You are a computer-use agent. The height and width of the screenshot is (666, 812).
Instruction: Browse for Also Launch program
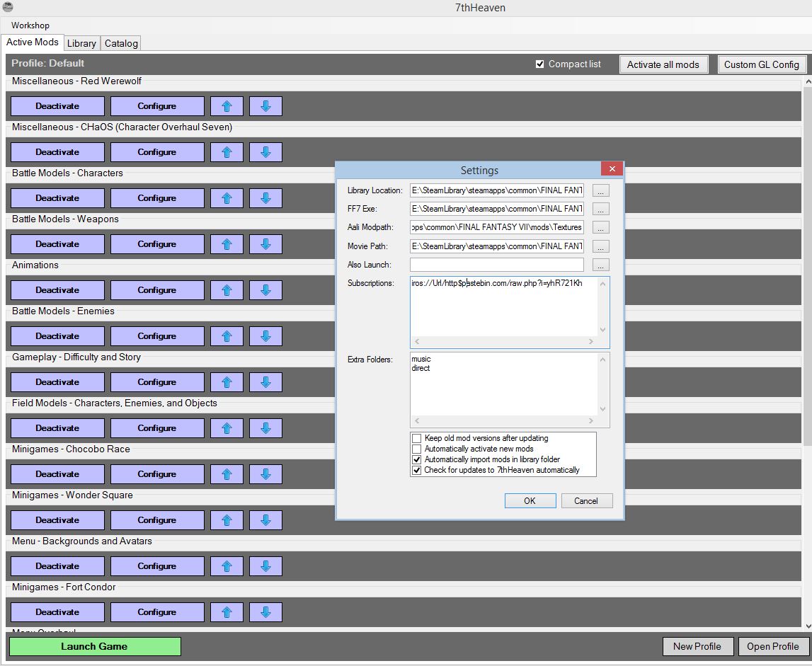tap(600, 265)
